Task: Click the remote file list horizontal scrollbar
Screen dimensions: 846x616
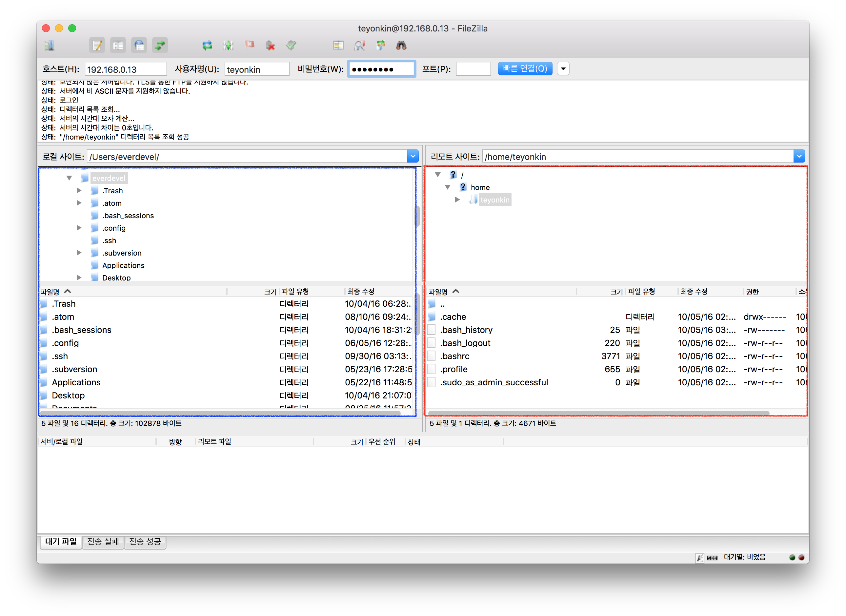Action: click(598, 413)
